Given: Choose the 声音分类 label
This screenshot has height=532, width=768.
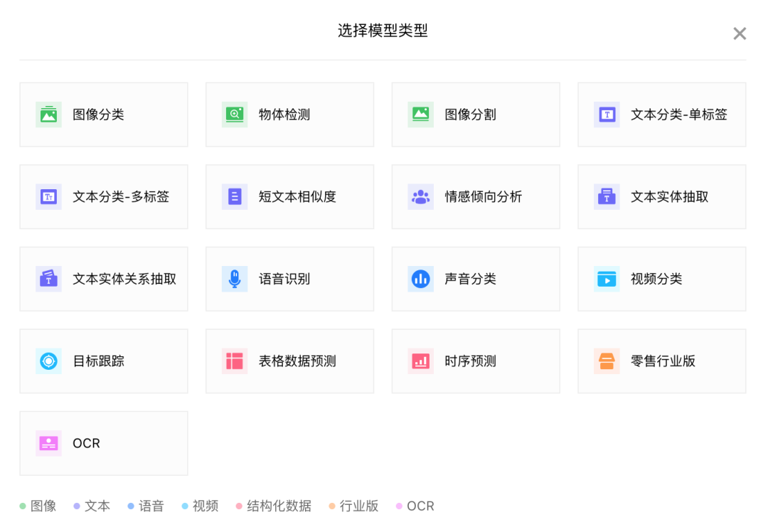Looking at the screenshot, I should (x=471, y=280).
